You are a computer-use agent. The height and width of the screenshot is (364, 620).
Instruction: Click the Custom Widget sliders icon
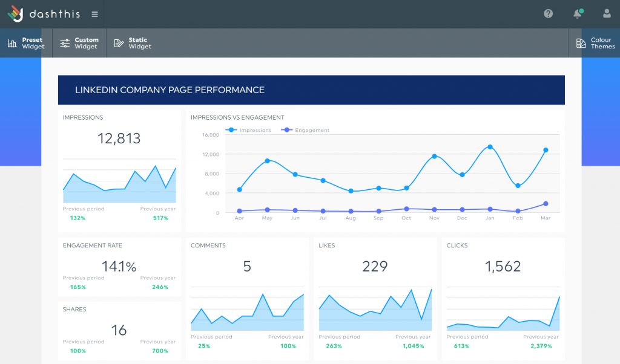point(65,43)
